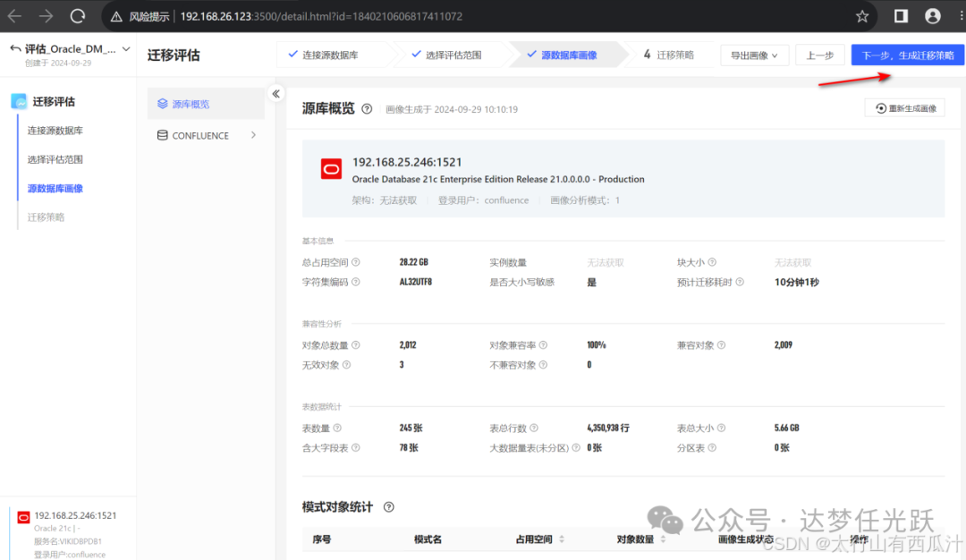Open the browser profile avatar
This screenshot has width=966, height=560.
(x=933, y=16)
